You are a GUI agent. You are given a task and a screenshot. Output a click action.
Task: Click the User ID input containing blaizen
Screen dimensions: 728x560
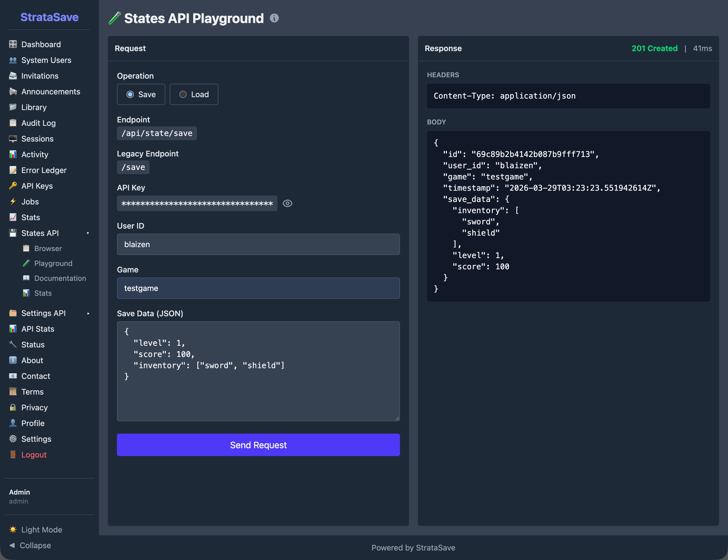(x=258, y=244)
